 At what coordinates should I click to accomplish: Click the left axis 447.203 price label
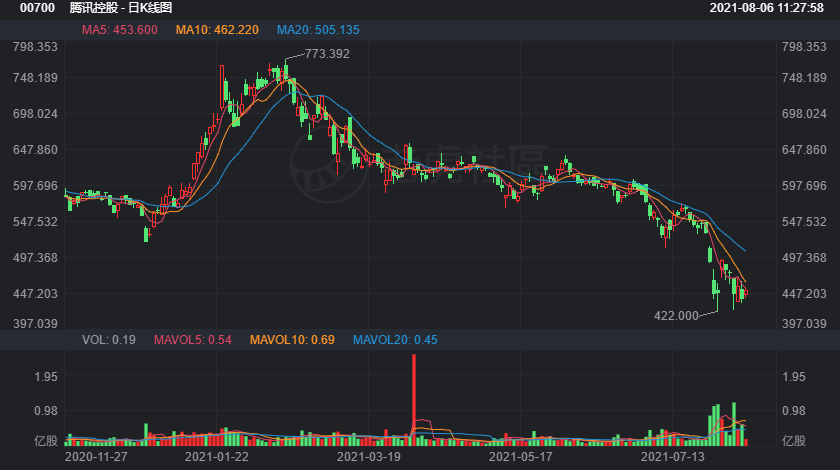point(35,293)
